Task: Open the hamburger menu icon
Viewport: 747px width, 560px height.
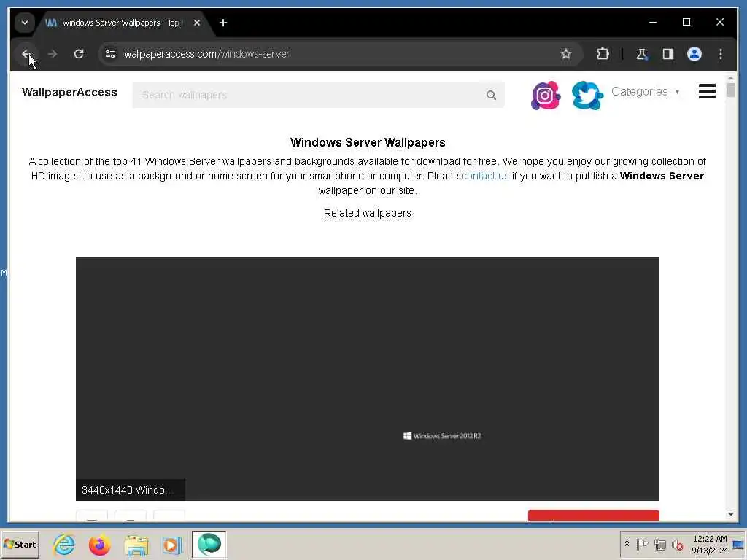Action: [708, 91]
